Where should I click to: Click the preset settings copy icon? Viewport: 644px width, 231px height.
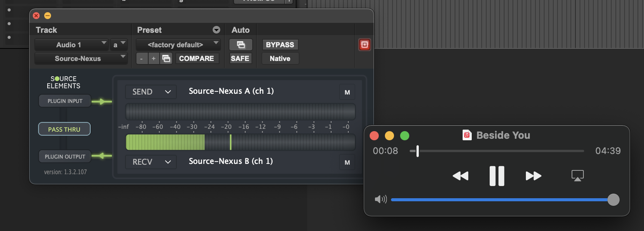click(x=166, y=58)
